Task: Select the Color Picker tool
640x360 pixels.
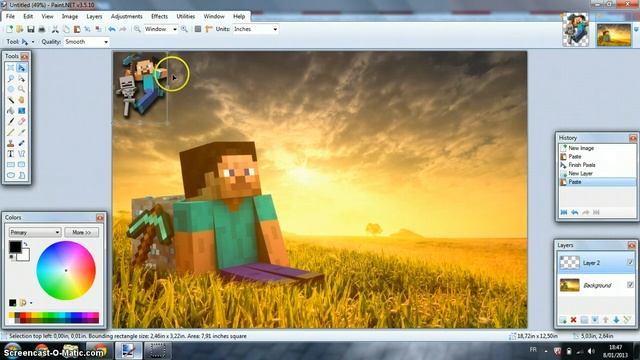Action: click(x=21, y=132)
